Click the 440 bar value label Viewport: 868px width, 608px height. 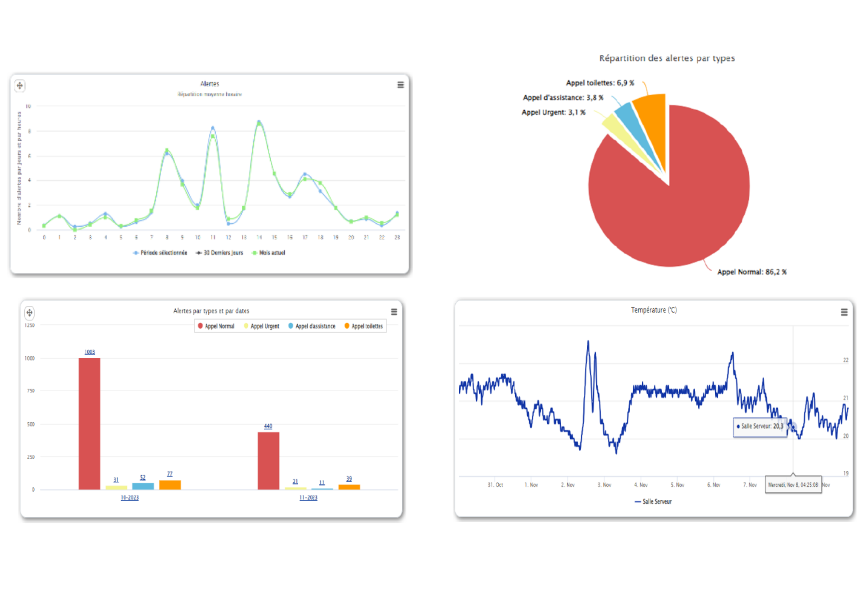point(268,426)
